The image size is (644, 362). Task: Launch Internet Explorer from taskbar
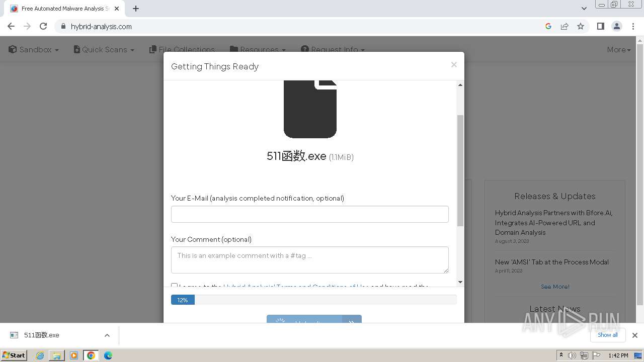pyautogui.click(x=40, y=355)
